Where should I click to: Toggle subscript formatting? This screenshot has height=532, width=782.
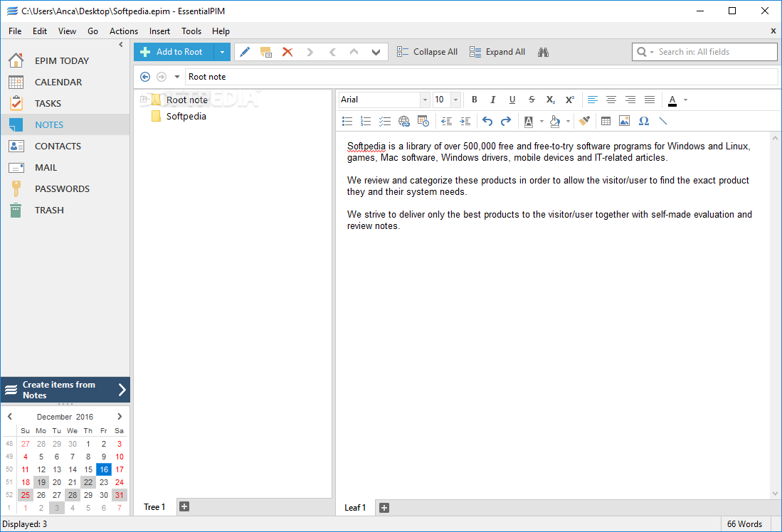pos(551,100)
